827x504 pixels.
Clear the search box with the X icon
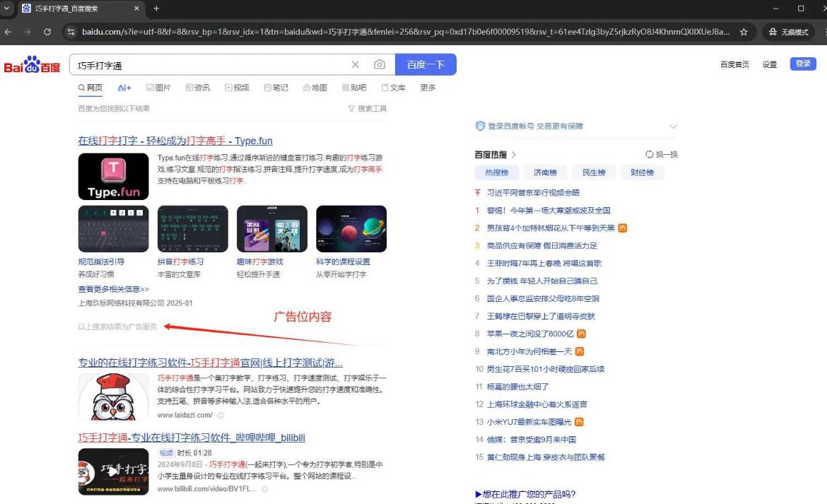tap(355, 64)
